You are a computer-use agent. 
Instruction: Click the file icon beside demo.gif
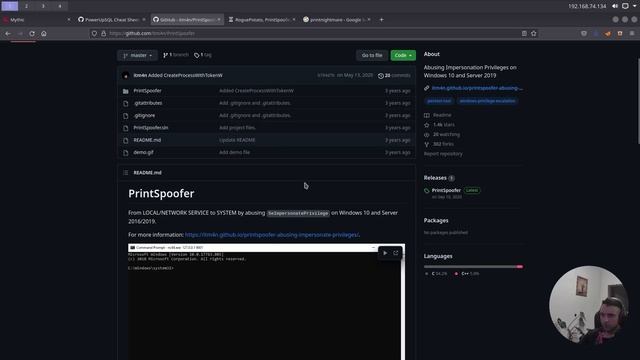pyautogui.click(x=126, y=153)
